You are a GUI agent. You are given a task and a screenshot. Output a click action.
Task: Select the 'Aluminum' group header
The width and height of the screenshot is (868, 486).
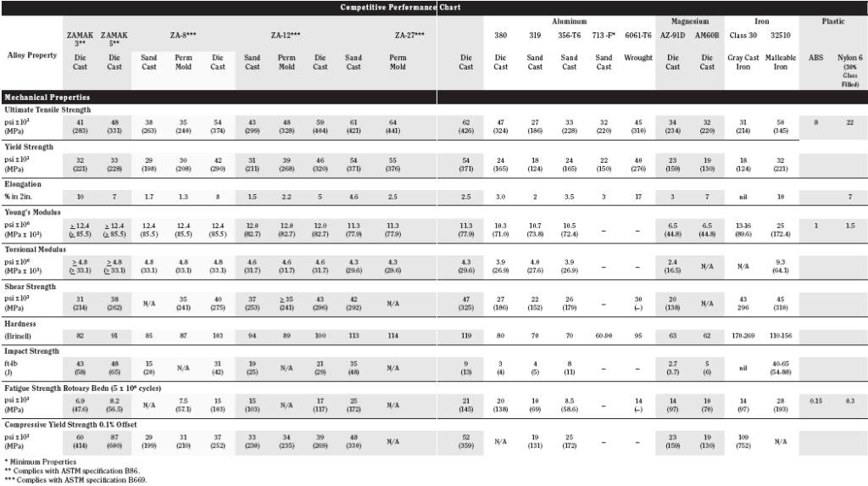[571, 20]
